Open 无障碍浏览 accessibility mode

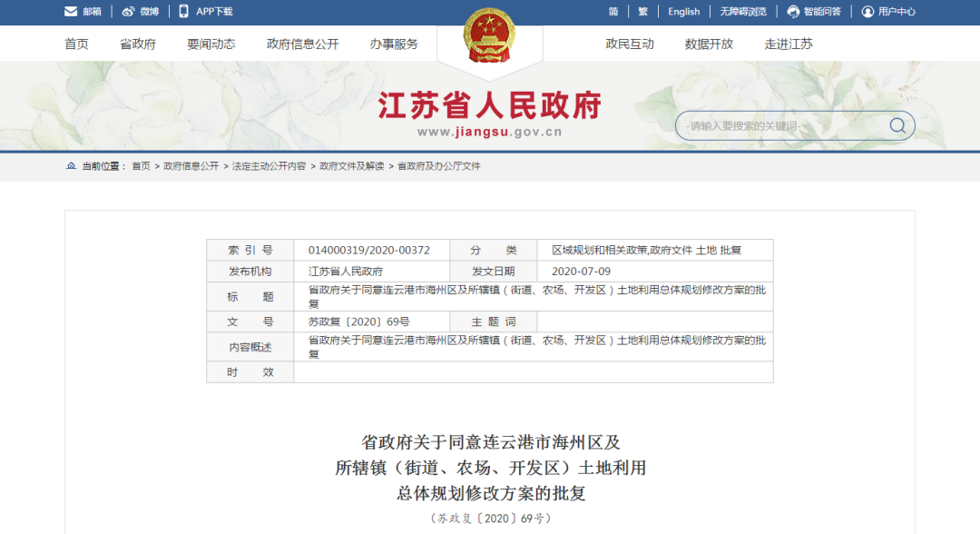tap(743, 11)
